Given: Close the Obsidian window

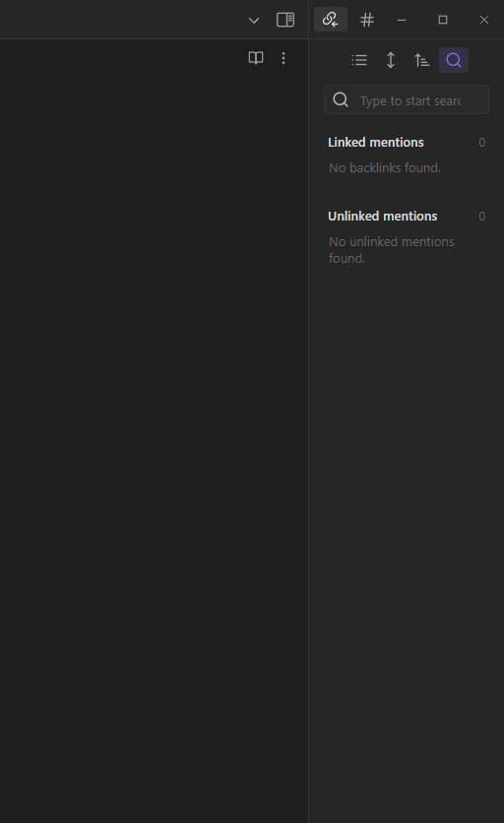Looking at the screenshot, I should tap(484, 20).
